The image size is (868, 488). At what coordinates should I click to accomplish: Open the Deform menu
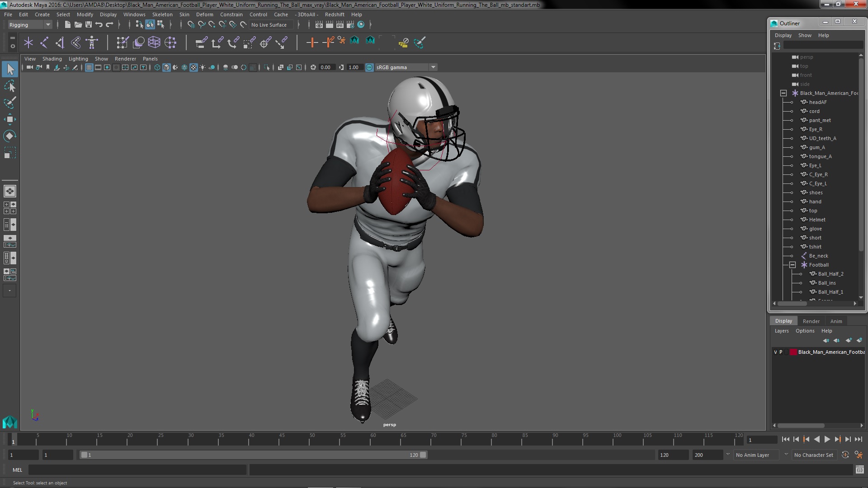(204, 14)
